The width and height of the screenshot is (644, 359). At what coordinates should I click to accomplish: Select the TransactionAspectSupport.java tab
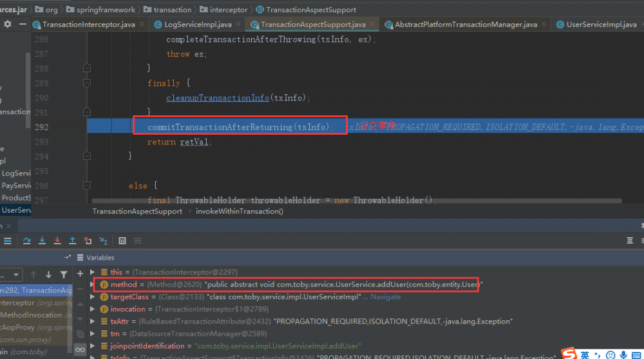pyautogui.click(x=313, y=24)
